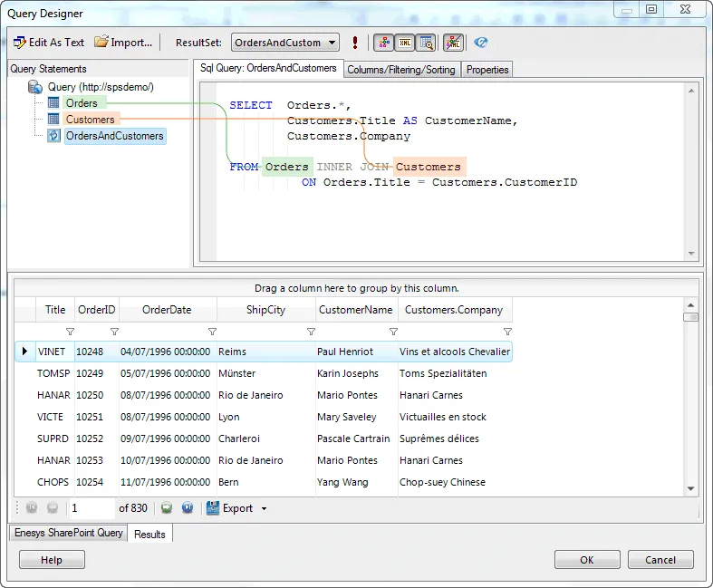This screenshot has height=588, width=713.
Task: Open the OrderID column filter funnel
Action: (114, 332)
